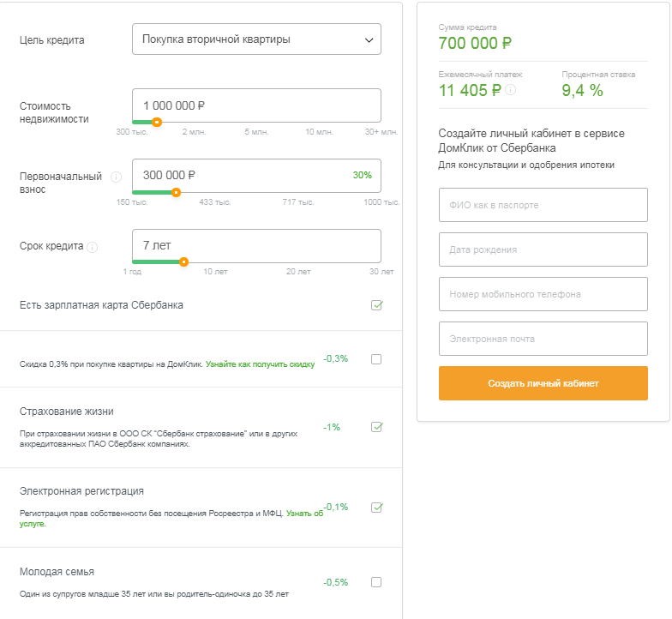Click the property cost field showing 1 000 000 ₽

[x=256, y=105]
